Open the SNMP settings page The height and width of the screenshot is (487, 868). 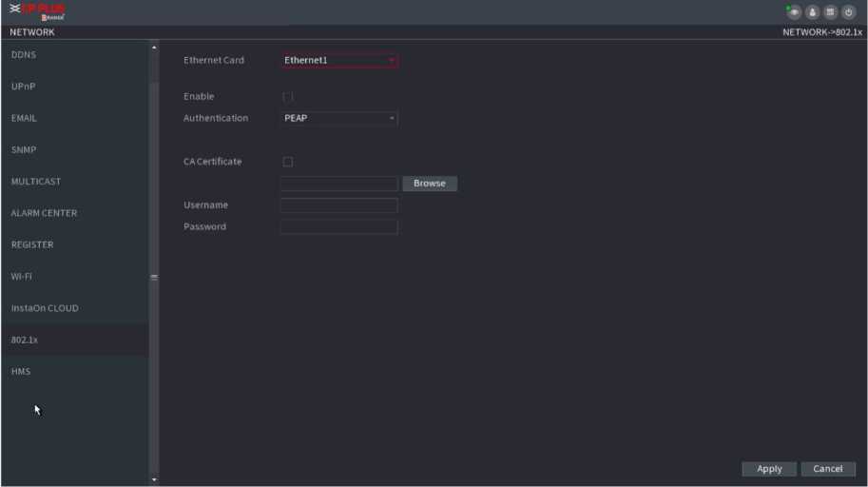(24, 150)
